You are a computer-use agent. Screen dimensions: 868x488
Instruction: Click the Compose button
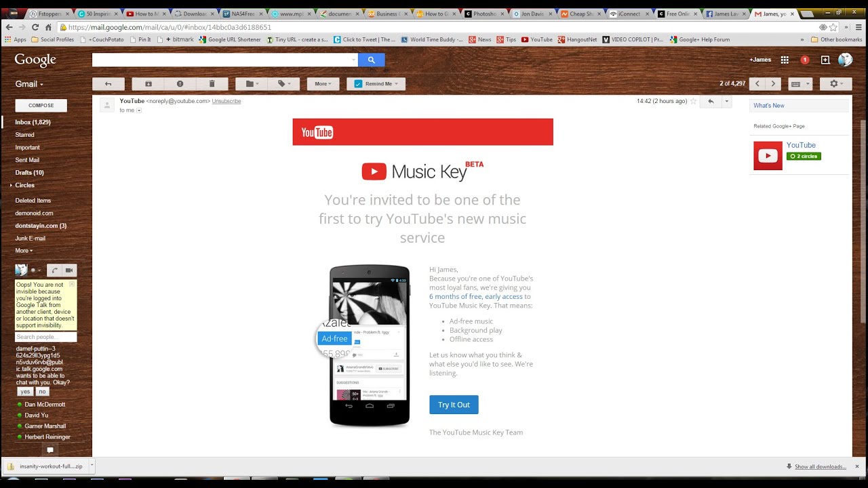tap(41, 105)
